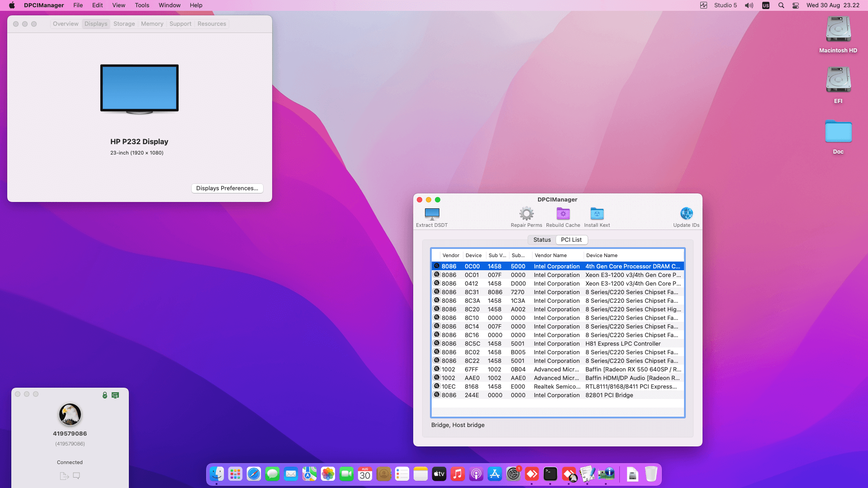
Task: Open the DPCIManager application menu
Action: [x=44, y=5]
